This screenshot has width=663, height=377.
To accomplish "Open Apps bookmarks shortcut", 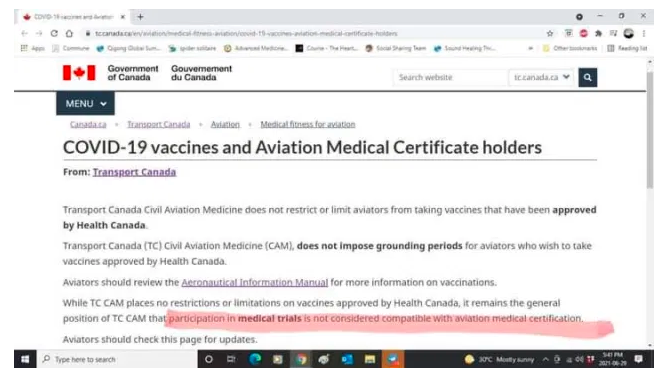I will coord(33,48).
